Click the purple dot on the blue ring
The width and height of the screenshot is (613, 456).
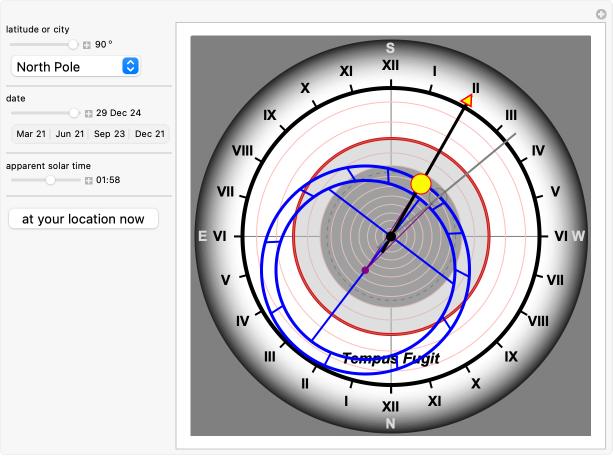365,270
